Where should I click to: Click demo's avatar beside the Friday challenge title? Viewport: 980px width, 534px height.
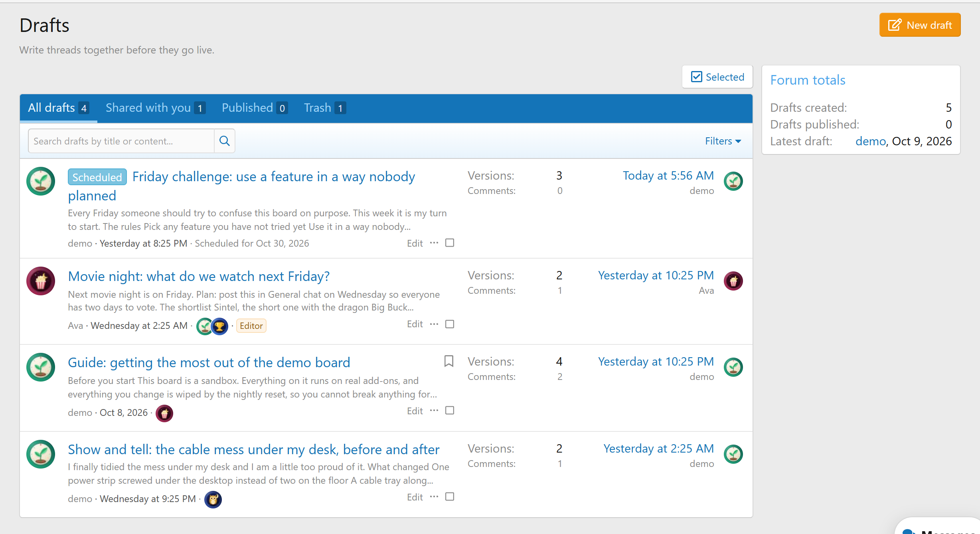click(x=41, y=181)
